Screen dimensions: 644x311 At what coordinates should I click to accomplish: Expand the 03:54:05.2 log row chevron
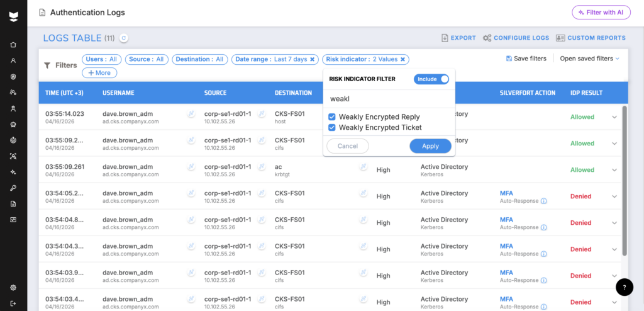614,196
